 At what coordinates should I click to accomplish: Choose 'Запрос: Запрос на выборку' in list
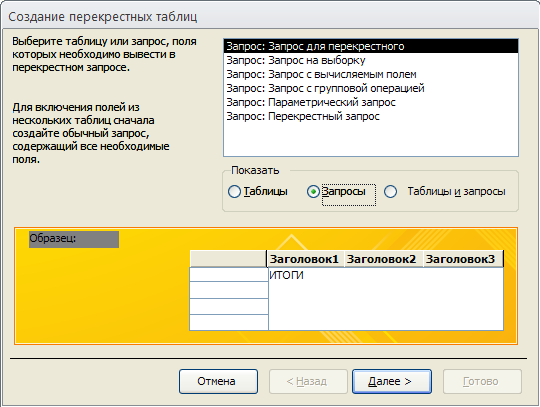[371, 60]
